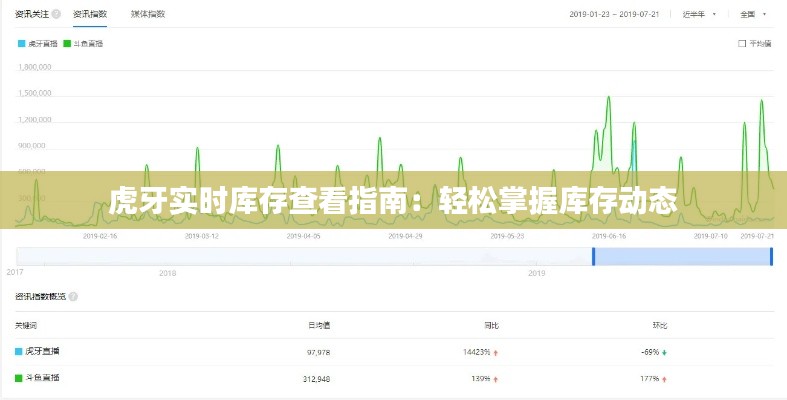Open the help icon beside 资讯指数概览
The image size is (787, 400).
click(x=73, y=297)
